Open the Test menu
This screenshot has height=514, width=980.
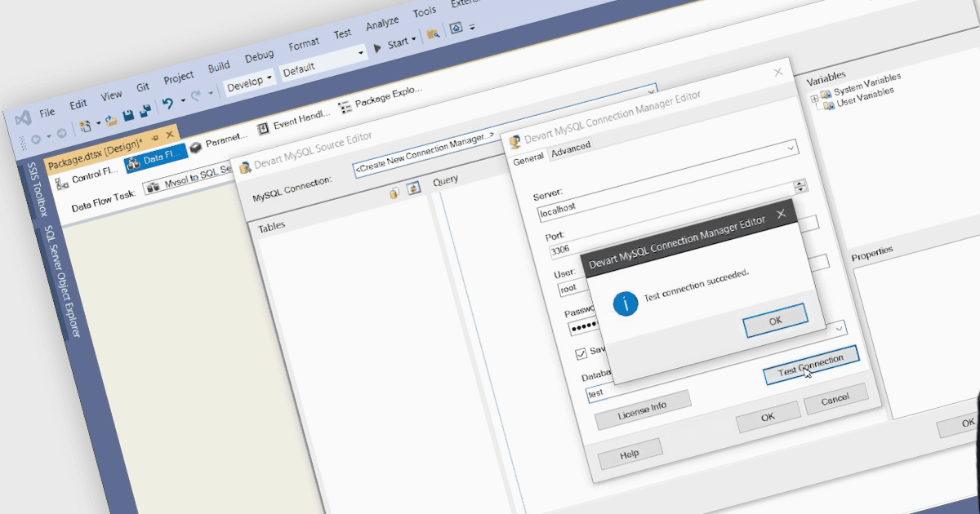coord(343,33)
